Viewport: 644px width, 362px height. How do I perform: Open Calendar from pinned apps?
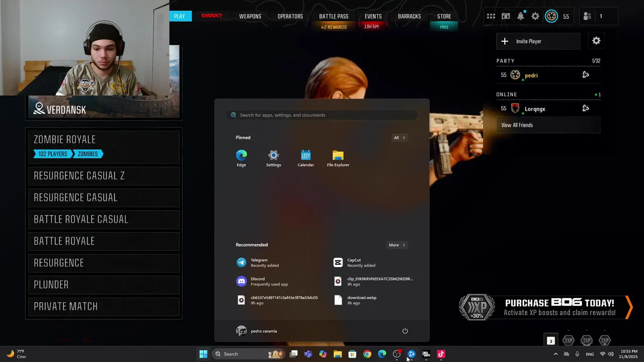tap(306, 158)
